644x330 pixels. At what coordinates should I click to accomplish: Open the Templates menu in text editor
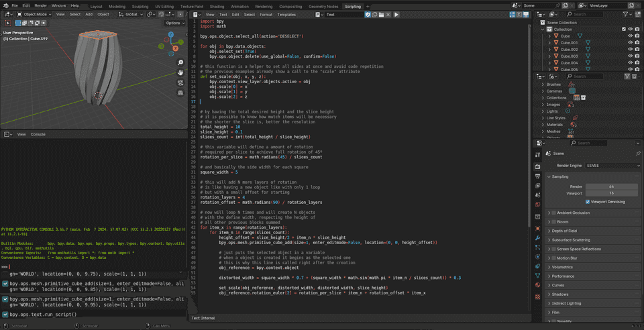coord(286,14)
